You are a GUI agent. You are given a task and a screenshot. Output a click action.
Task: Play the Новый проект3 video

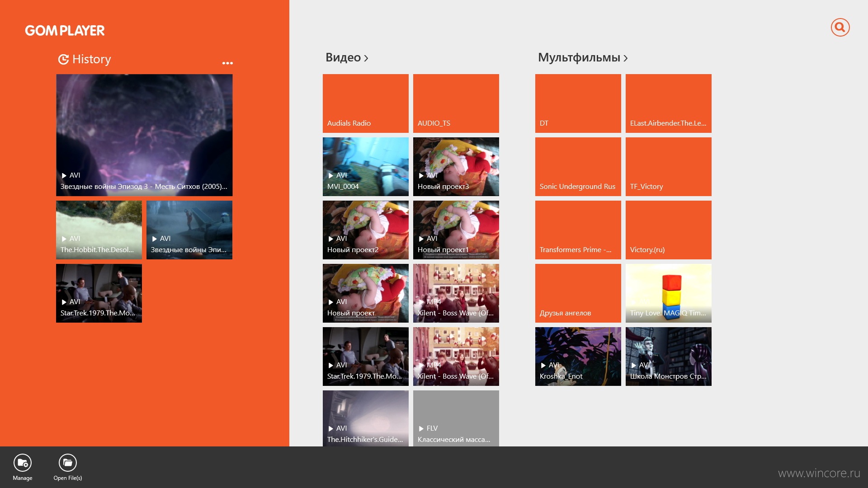[x=456, y=167]
